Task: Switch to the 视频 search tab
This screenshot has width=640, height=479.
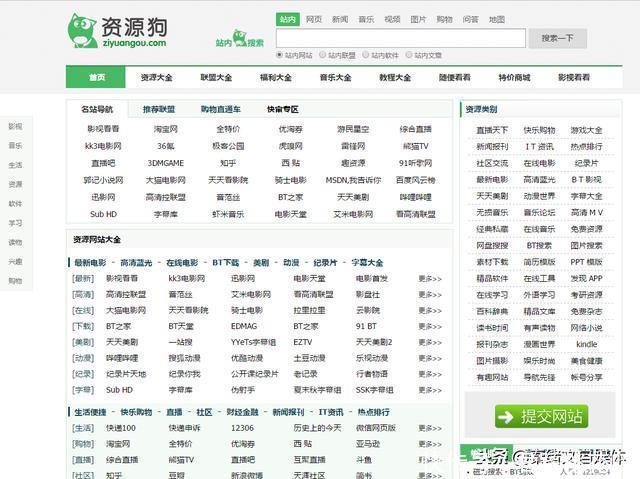Action: tap(392, 19)
